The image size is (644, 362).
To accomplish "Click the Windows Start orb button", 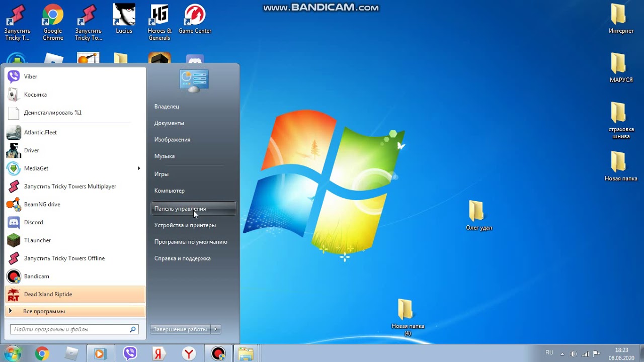I will (12, 353).
